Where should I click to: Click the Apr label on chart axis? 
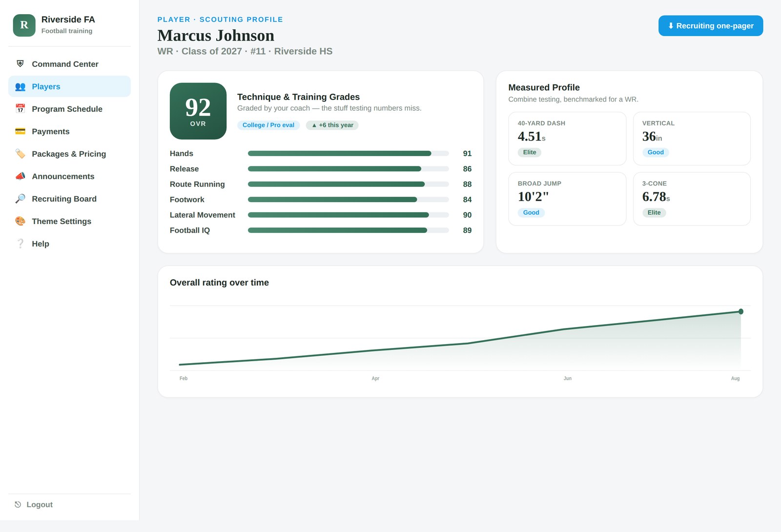pos(375,378)
